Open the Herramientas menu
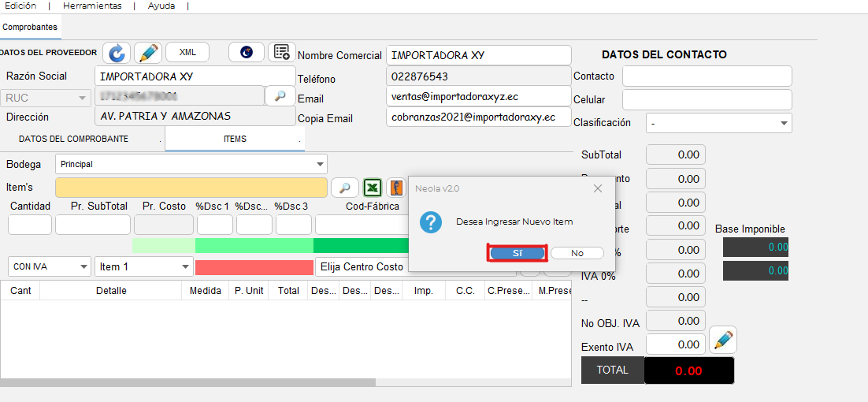This screenshot has height=402, width=868. point(92,6)
